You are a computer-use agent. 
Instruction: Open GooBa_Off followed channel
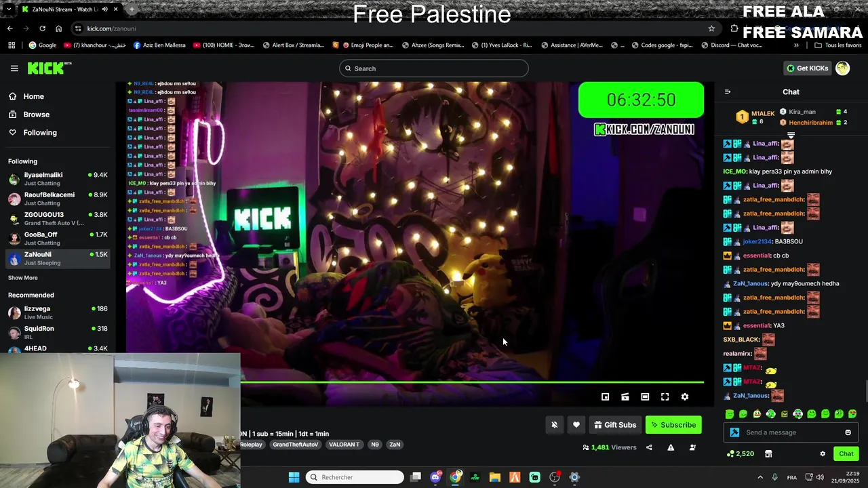point(58,239)
